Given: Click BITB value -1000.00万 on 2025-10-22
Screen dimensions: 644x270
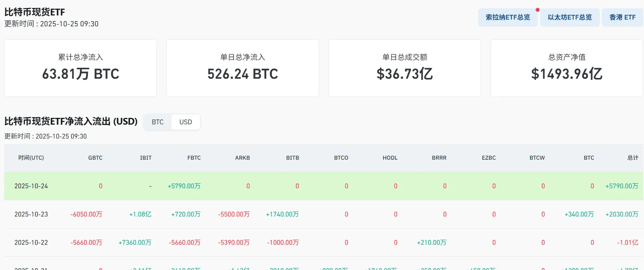Looking at the screenshot, I should [x=283, y=243].
